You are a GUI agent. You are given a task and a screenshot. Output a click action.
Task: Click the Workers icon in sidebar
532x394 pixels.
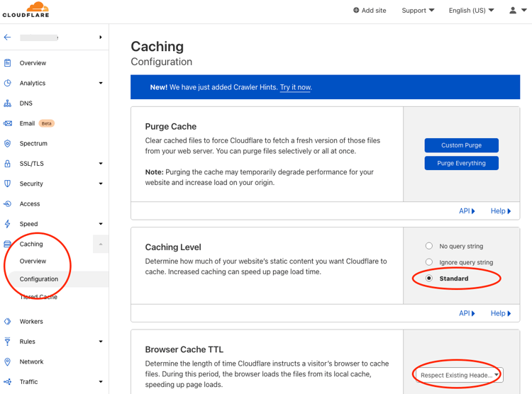pyautogui.click(x=8, y=322)
